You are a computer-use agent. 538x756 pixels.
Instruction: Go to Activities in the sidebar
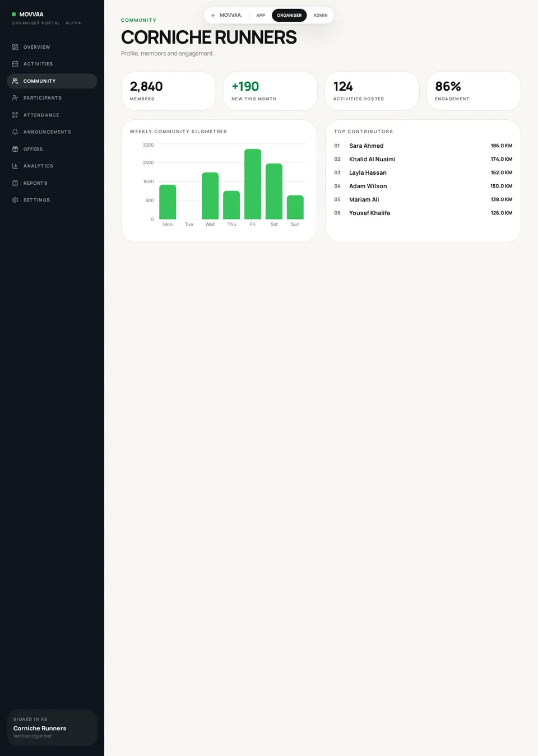pos(52,64)
